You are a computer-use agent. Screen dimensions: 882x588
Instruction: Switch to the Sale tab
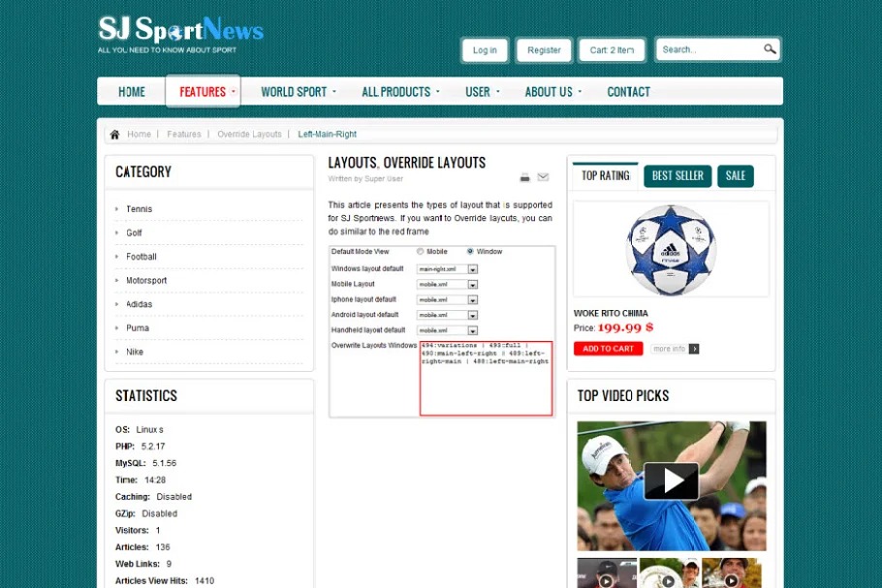(736, 176)
